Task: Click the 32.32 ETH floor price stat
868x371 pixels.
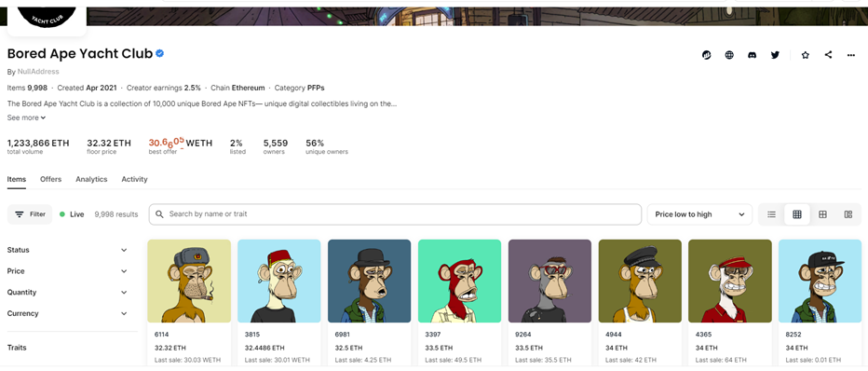Action: [x=109, y=146]
